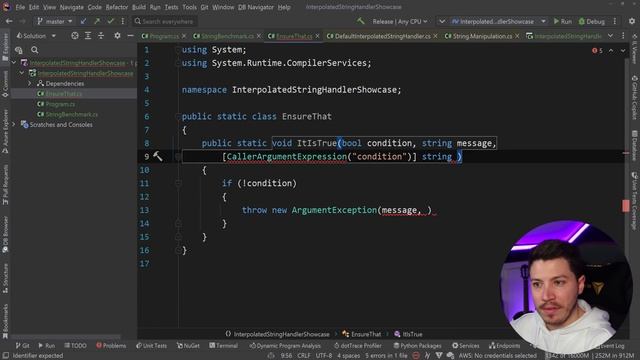Click the collapse all icon
Image resolution: width=640 pixels, height=360 pixels.
101,36
